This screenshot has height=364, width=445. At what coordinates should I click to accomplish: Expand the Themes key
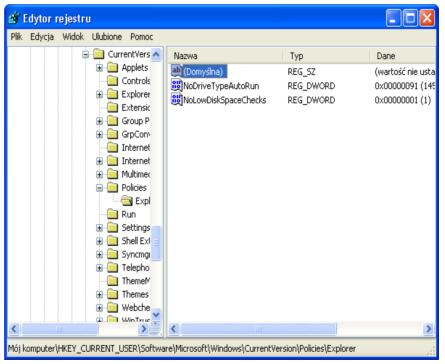pyautogui.click(x=99, y=294)
